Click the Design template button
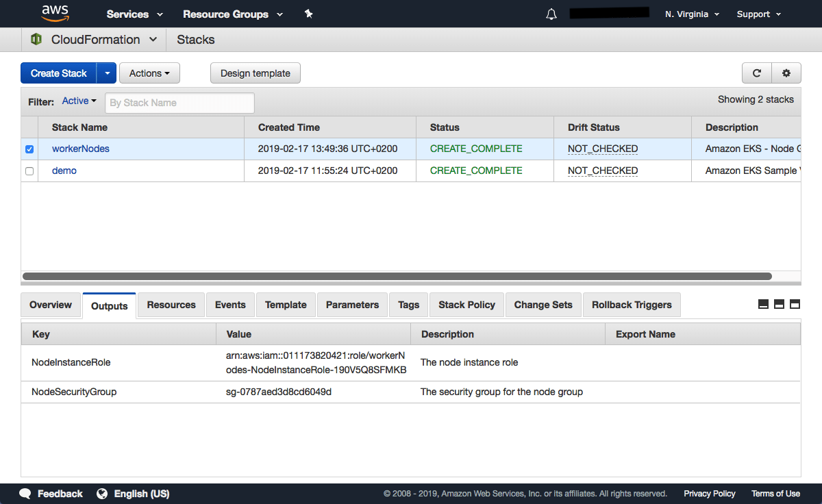 [x=256, y=73]
